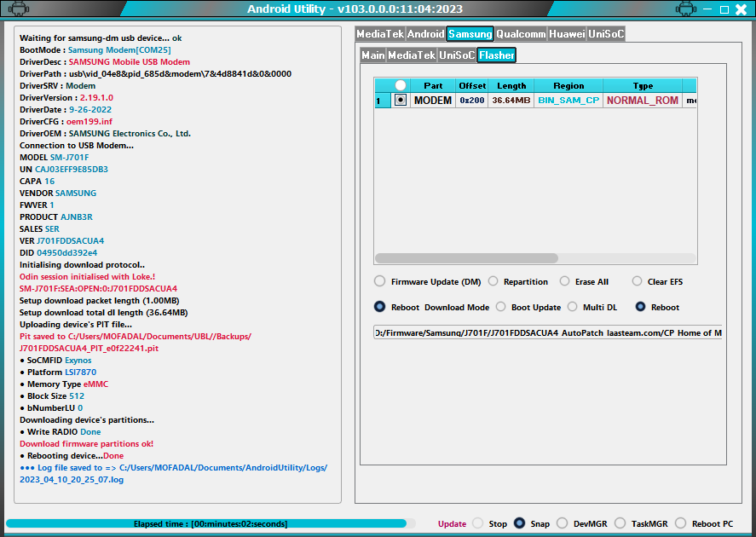Viewport: 756px width, 537px height.
Task: Click the Type column header
Action: (643, 85)
